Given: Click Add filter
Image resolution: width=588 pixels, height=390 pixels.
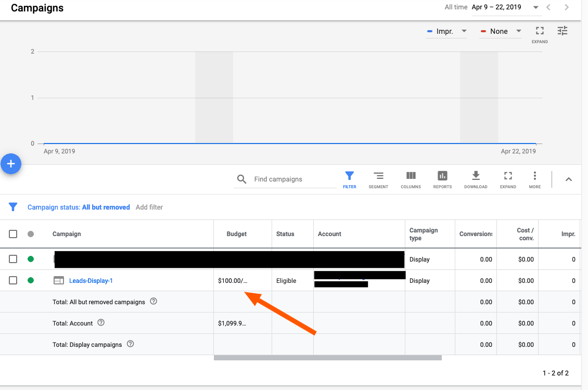Looking at the screenshot, I should coord(149,207).
